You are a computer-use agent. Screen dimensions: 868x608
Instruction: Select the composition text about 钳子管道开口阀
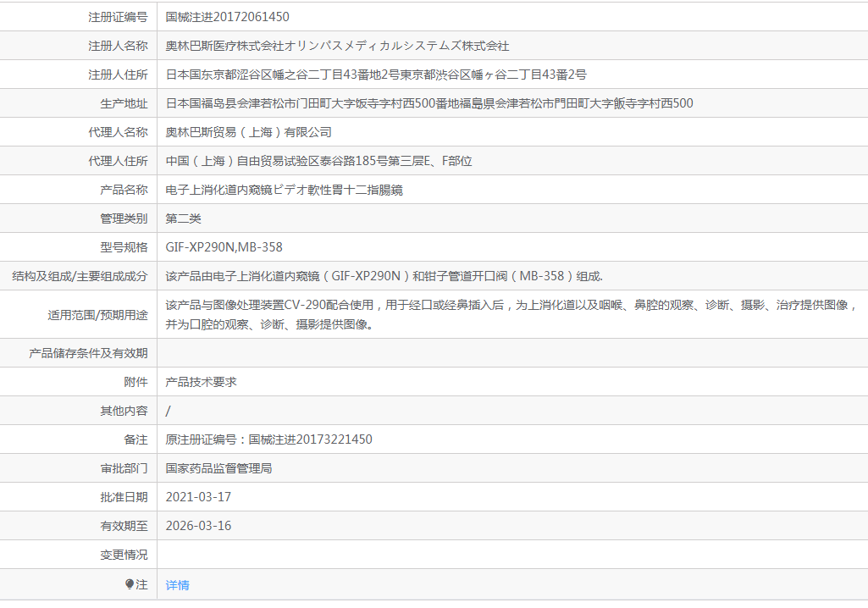point(384,276)
